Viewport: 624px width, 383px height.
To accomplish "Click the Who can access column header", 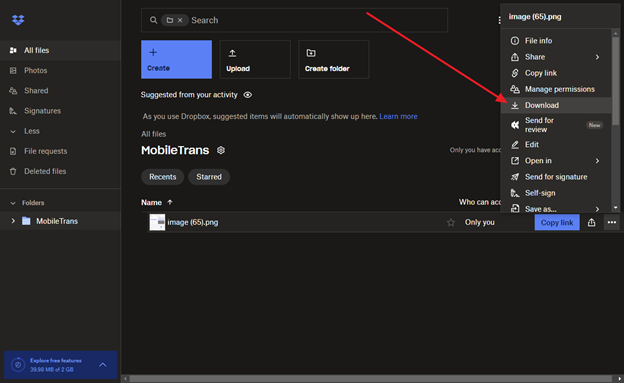I will 480,202.
